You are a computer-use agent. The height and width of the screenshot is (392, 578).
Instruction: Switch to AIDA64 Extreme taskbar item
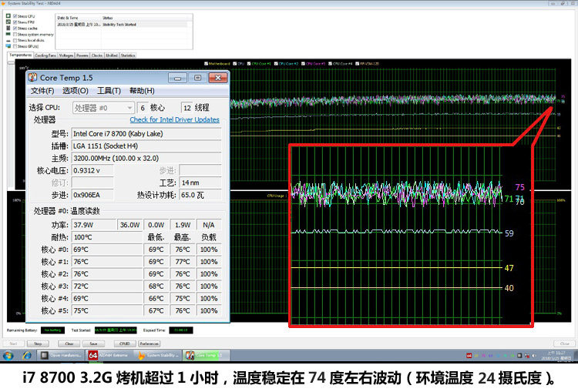(109, 355)
